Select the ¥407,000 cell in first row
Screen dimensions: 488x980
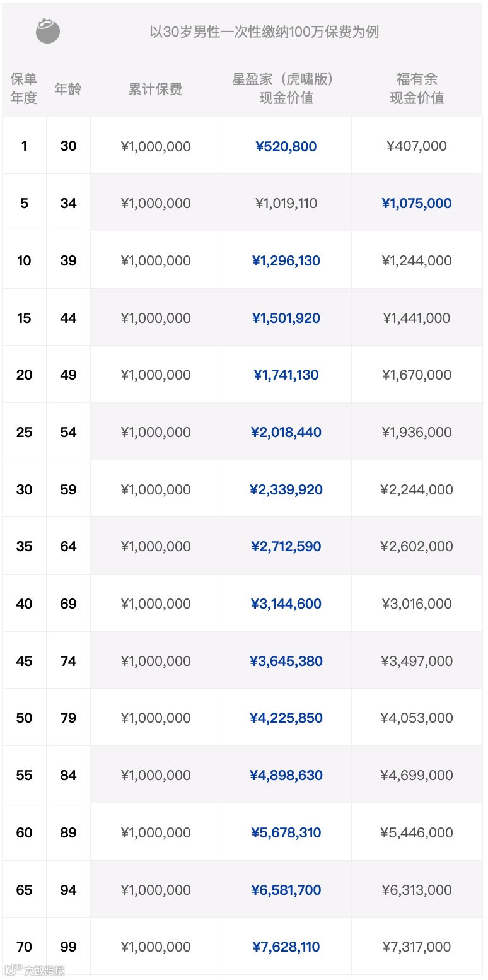click(417, 146)
